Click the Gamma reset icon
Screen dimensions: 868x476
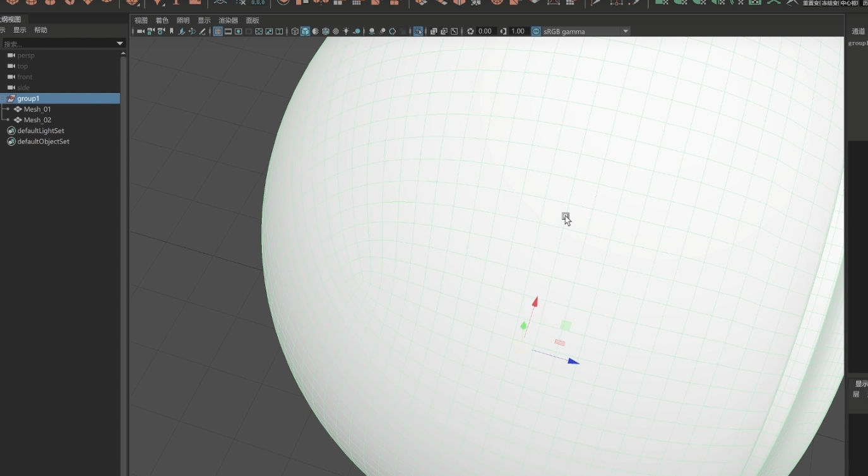point(503,31)
